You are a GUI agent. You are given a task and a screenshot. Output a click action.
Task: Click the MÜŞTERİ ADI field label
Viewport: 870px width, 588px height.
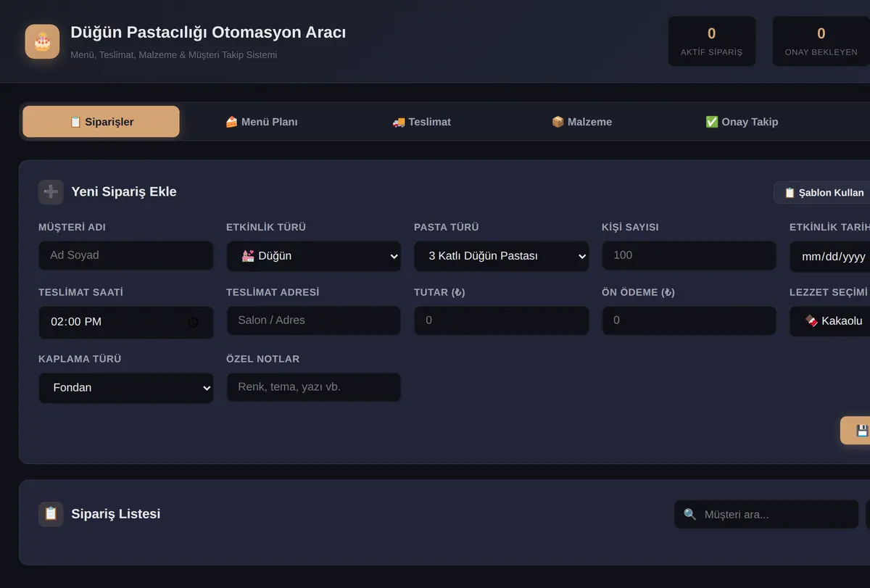coord(72,228)
